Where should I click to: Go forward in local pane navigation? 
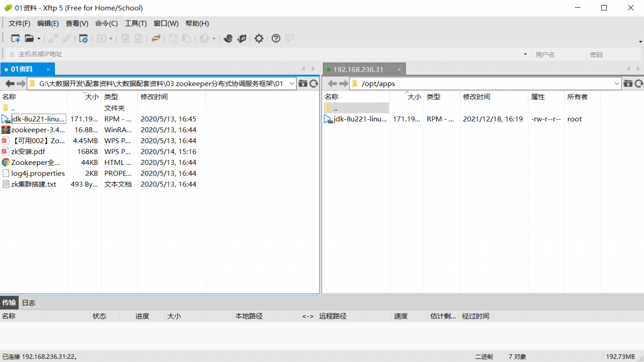(x=21, y=83)
